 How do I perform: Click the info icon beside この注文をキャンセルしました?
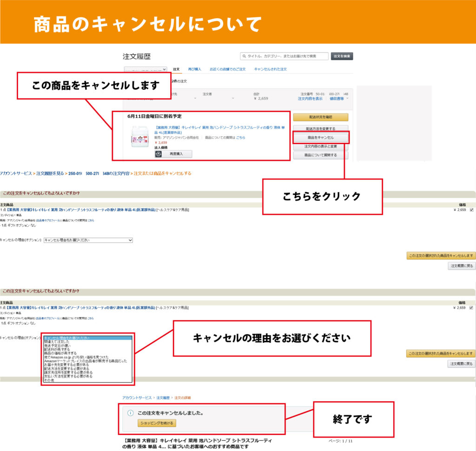coord(131,413)
